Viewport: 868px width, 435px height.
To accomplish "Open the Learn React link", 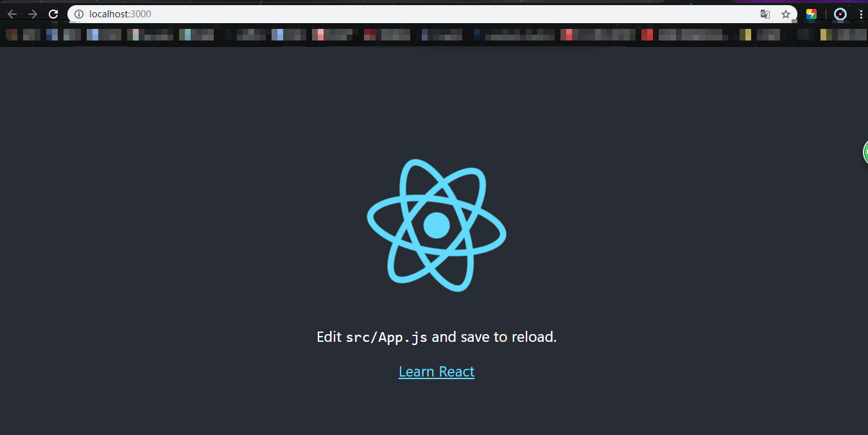I will [437, 371].
